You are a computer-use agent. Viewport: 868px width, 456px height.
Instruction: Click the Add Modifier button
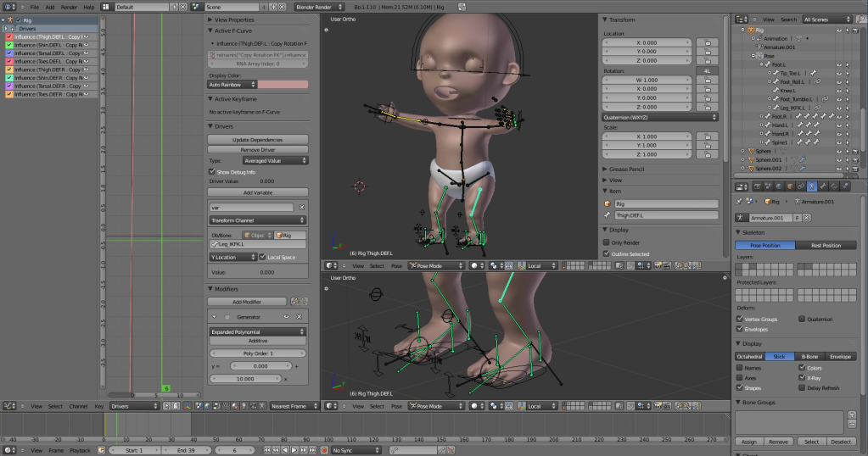click(247, 301)
